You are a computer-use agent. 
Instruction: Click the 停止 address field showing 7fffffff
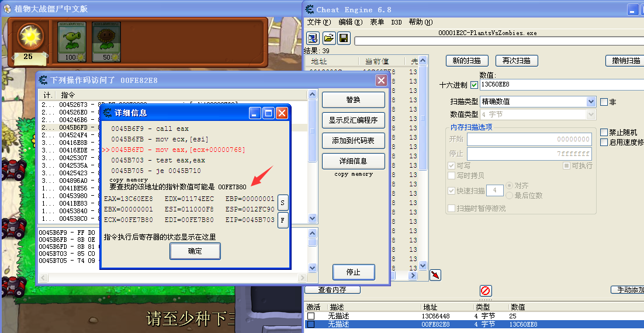point(529,154)
